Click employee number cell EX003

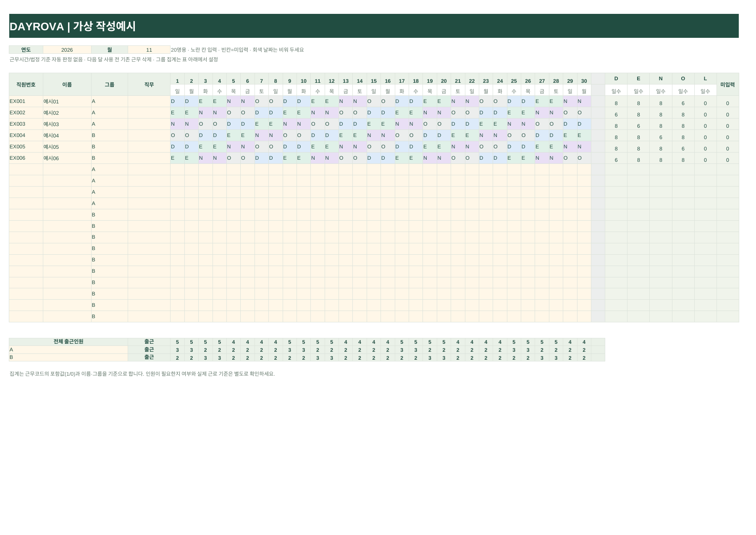click(26, 124)
